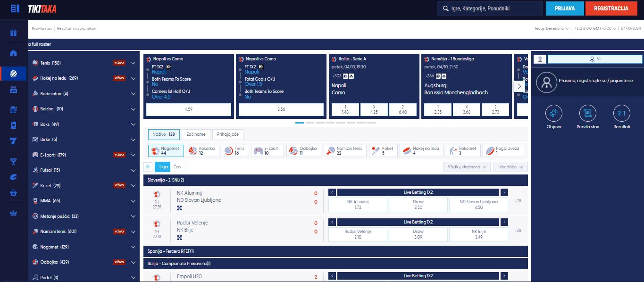644x282 pixels.
Task: Open the crown VIP sidebar icon
Action: [x=14, y=213]
